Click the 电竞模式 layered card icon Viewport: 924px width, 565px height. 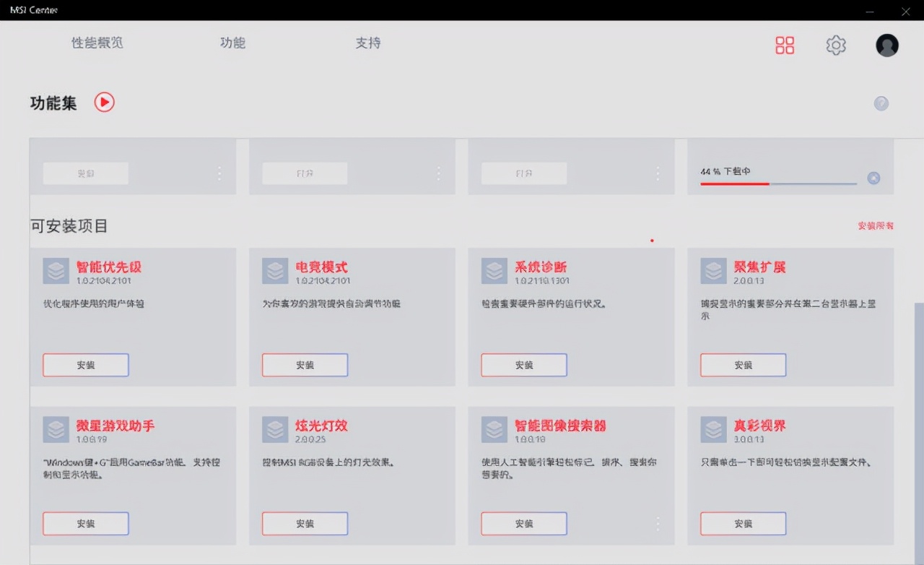(x=275, y=271)
